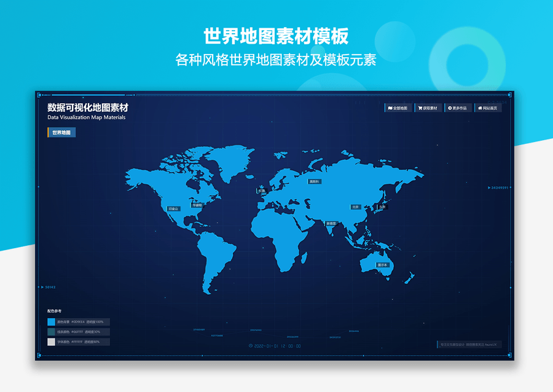Toggle the 新德里 map label visibility

point(332,223)
